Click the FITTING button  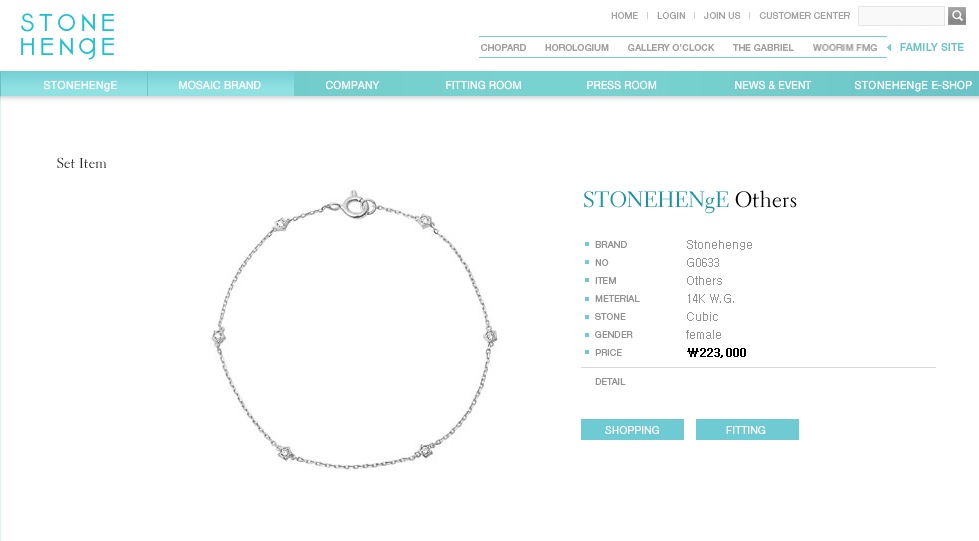pyautogui.click(x=747, y=430)
